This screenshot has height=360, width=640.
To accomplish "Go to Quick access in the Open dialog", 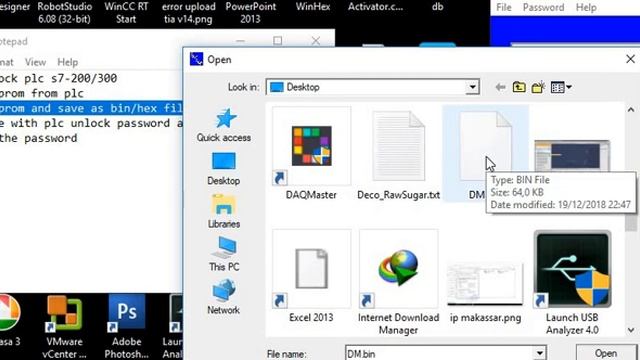I will [224, 125].
